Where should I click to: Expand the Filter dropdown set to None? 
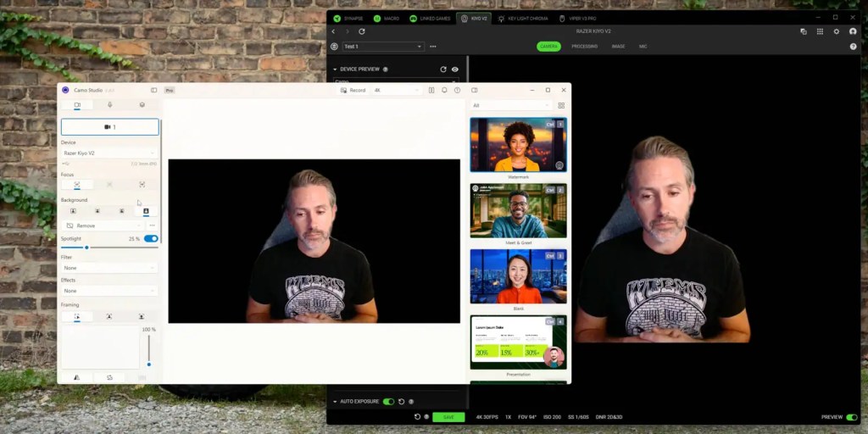pos(108,268)
